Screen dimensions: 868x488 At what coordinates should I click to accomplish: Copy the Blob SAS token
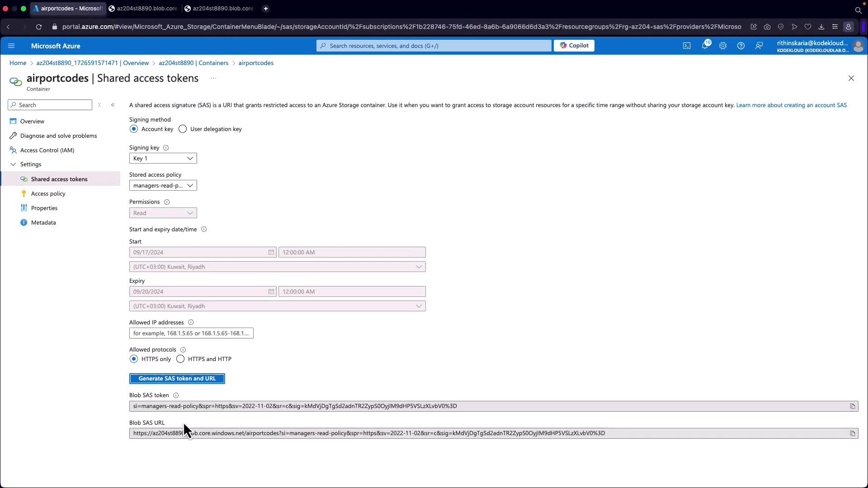coord(852,406)
